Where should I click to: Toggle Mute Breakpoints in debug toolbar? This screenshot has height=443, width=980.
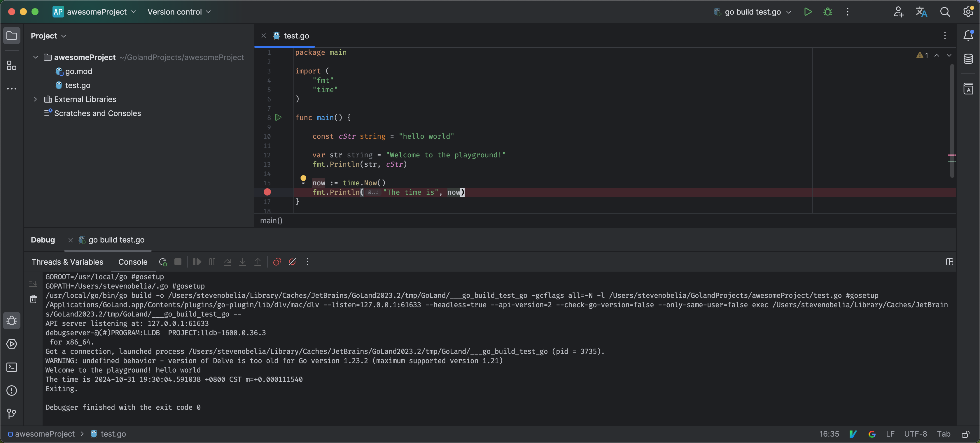(x=292, y=262)
